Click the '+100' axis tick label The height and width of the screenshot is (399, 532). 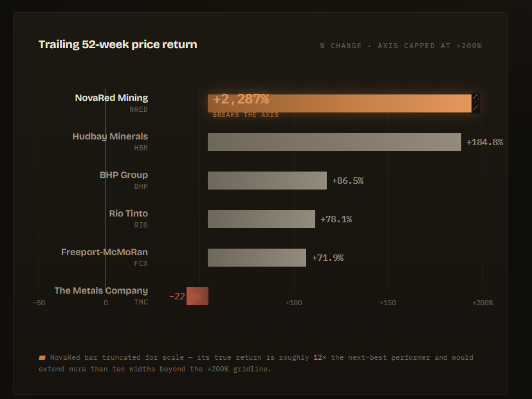[x=294, y=303]
